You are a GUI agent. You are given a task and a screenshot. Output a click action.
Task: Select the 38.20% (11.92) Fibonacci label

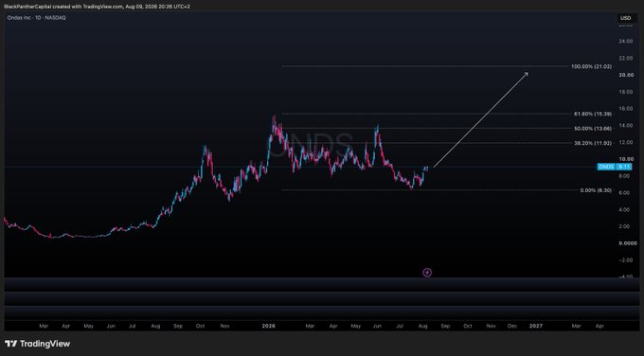[593, 143]
